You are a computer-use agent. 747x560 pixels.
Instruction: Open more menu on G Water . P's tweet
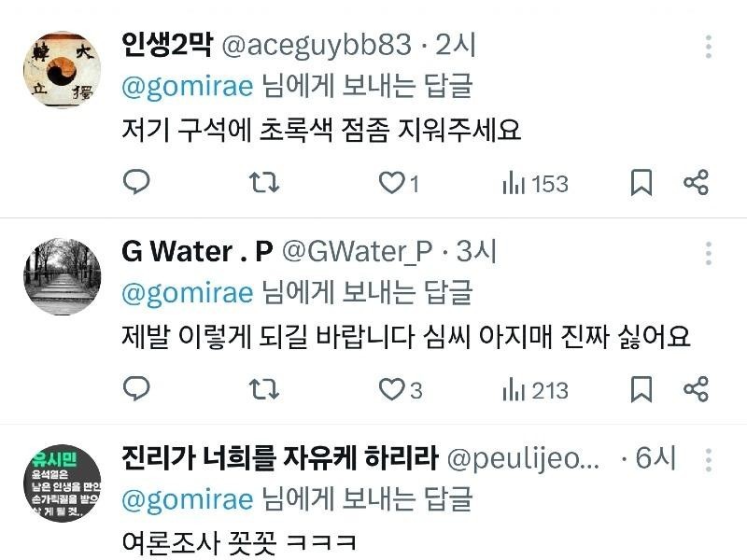[709, 253]
